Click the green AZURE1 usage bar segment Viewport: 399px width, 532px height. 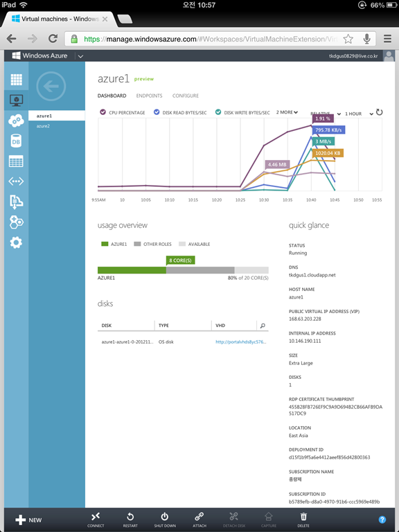132,270
